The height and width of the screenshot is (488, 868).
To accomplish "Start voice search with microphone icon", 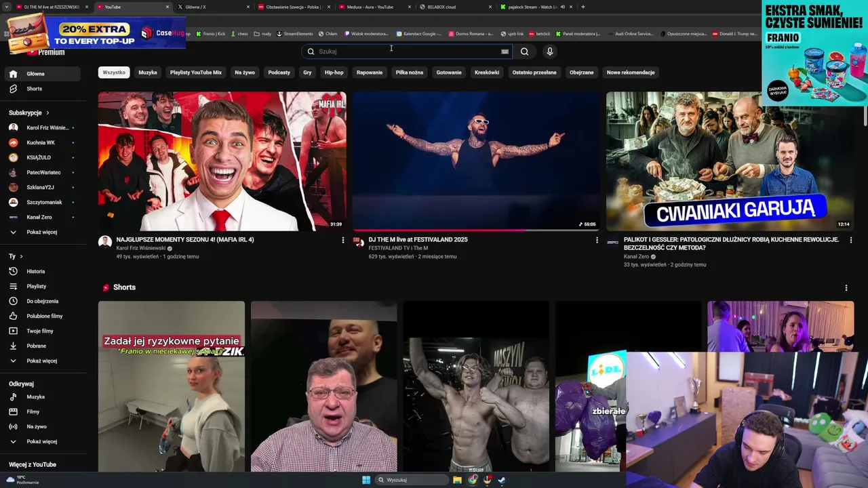I will pos(550,52).
